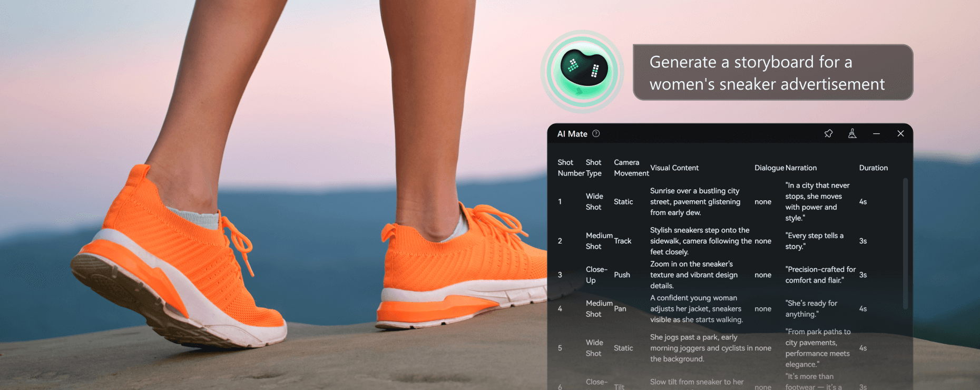The width and height of the screenshot is (980, 390).
Task: Select narration 'Precision-crafted for comfort and flair.'
Action: click(820, 275)
